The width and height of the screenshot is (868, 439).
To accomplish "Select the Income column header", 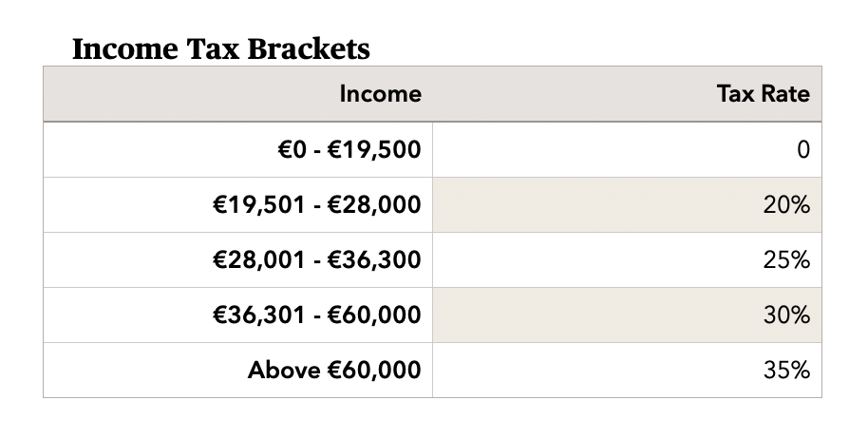I will coord(380,94).
